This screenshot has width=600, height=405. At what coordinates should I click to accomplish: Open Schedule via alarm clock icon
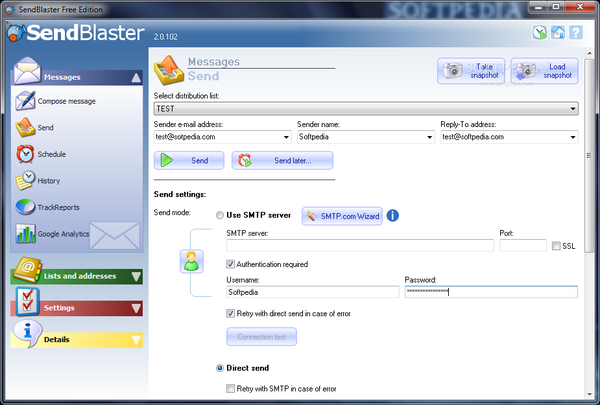pos(25,154)
